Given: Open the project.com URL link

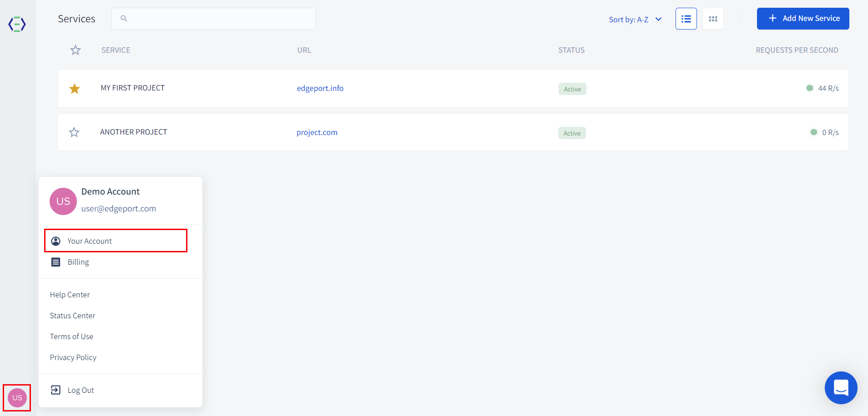Looking at the screenshot, I should pos(317,132).
